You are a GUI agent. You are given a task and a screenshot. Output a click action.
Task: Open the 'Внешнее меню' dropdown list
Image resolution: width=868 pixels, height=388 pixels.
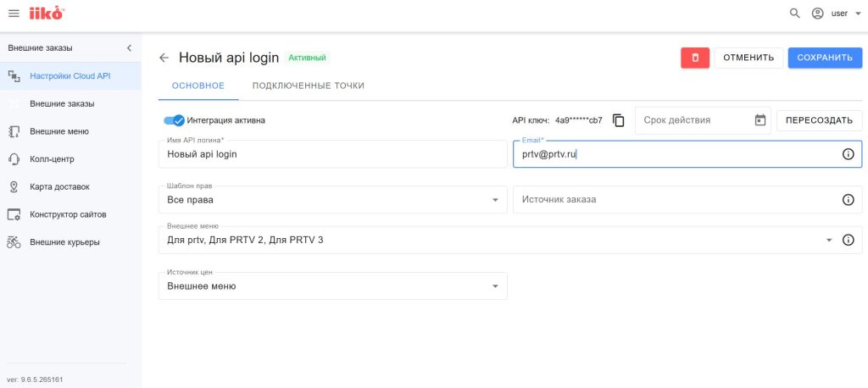829,240
